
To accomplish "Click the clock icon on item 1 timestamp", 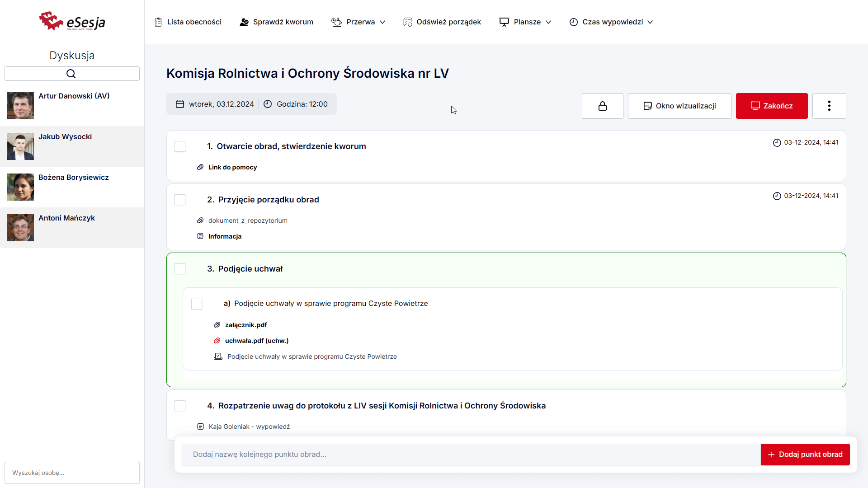I will point(777,143).
